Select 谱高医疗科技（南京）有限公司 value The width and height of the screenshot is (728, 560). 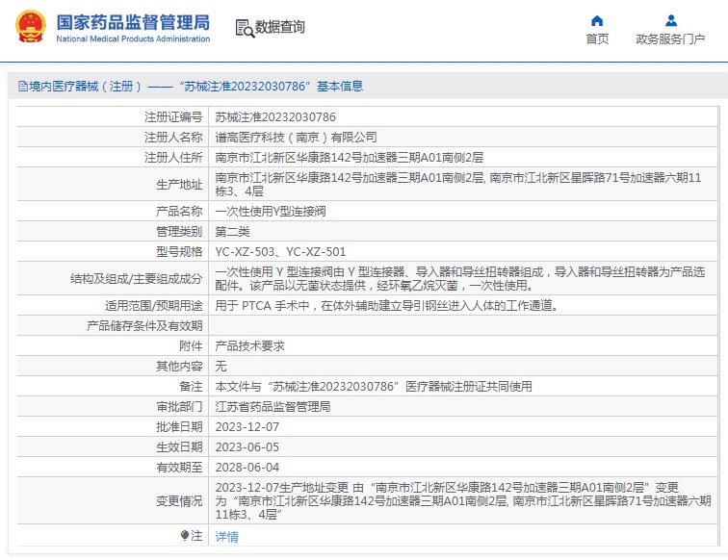296,138
